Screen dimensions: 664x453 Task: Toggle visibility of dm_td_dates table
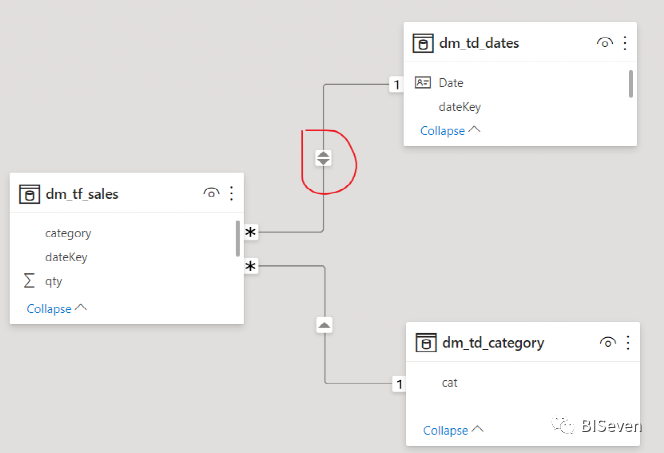pyautogui.click(x=605, y=43)
